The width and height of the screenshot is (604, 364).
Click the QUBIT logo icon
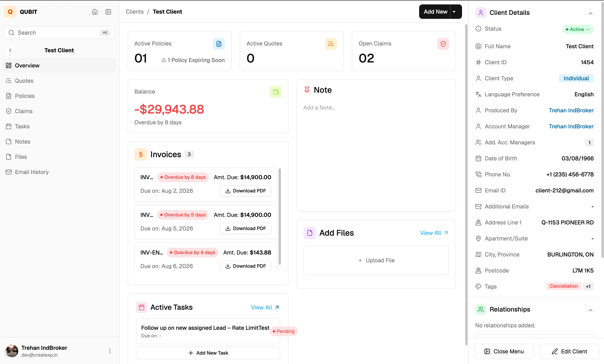(x=10, y=12)
